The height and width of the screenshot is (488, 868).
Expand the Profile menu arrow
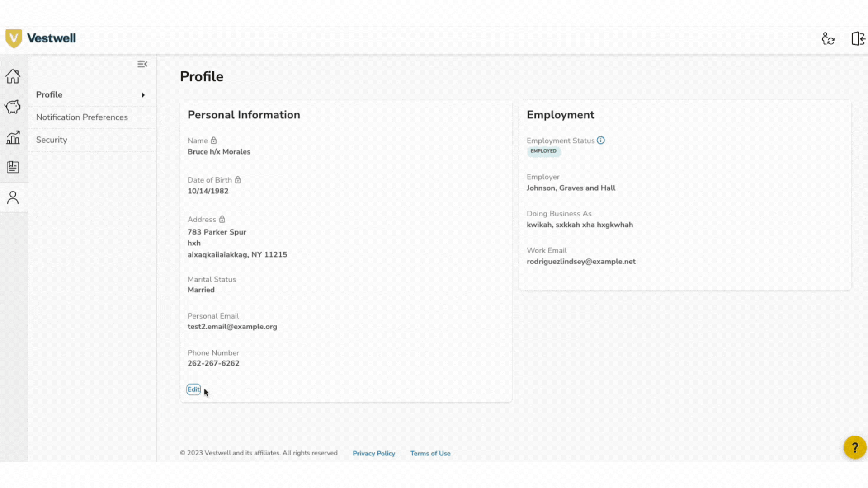point(143,95)
